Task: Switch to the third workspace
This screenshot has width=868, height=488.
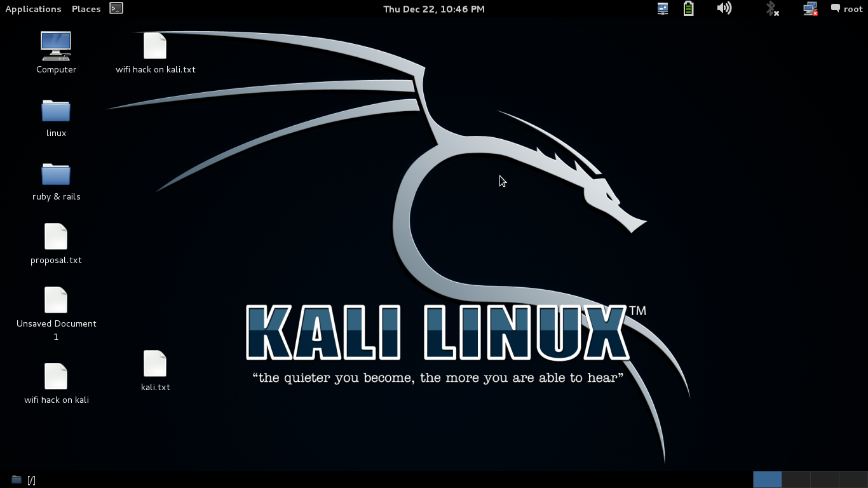Action: point(824,479)
